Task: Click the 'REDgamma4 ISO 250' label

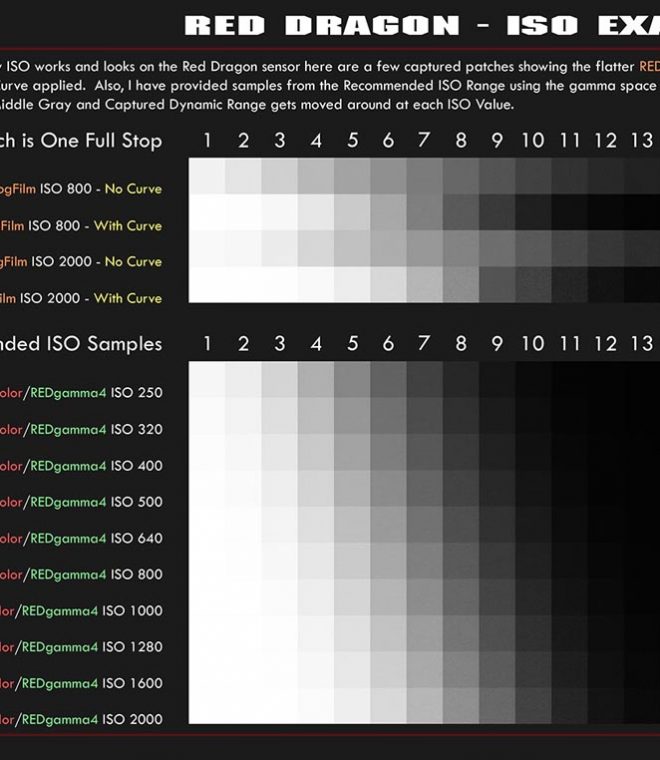Action: 96,393
